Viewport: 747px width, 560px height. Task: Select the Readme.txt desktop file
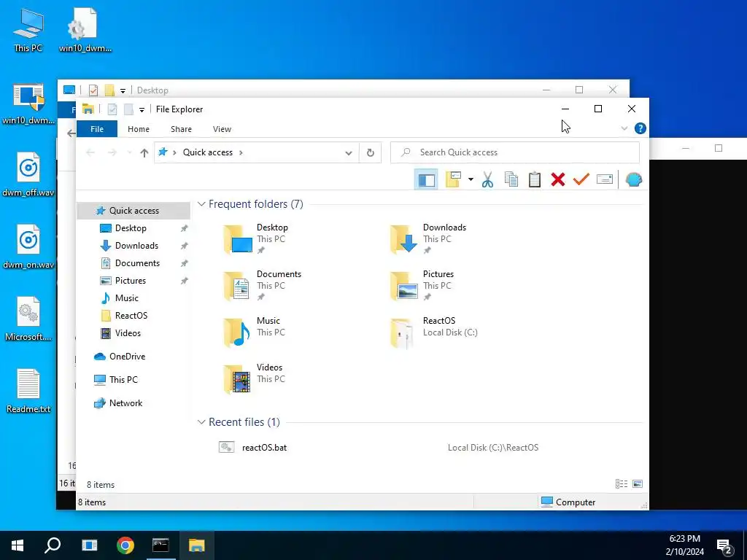[28, 391]
